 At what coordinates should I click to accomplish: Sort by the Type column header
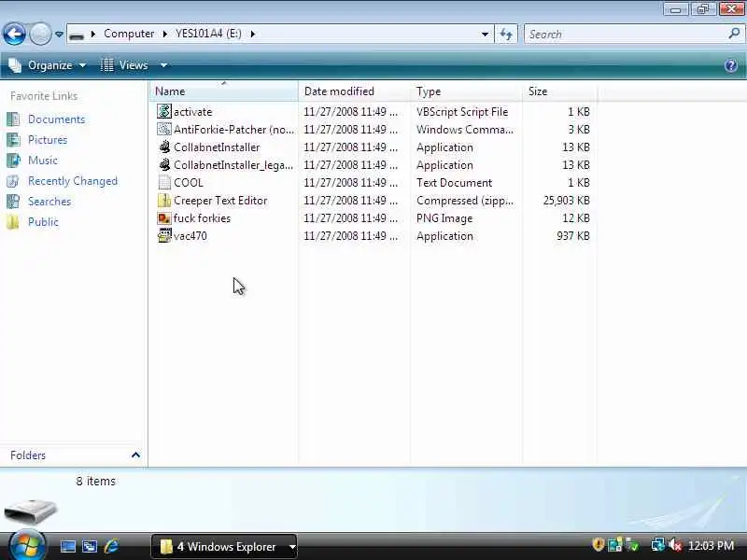466,91
